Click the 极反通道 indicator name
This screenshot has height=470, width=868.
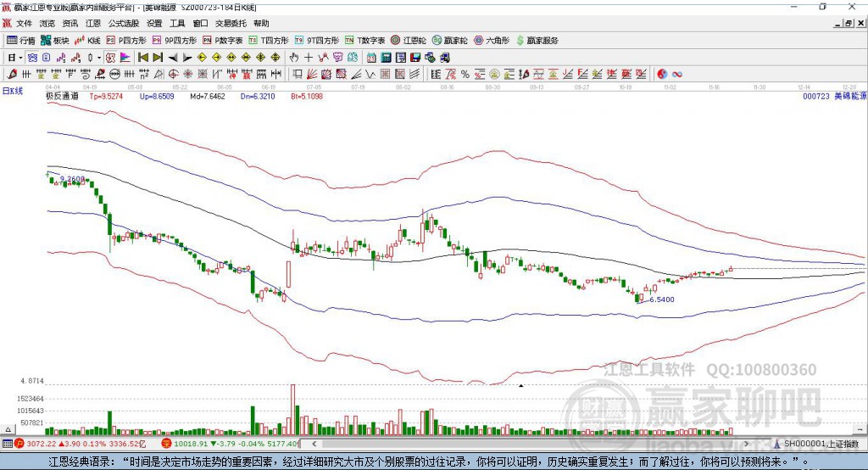tap(62, 96)
